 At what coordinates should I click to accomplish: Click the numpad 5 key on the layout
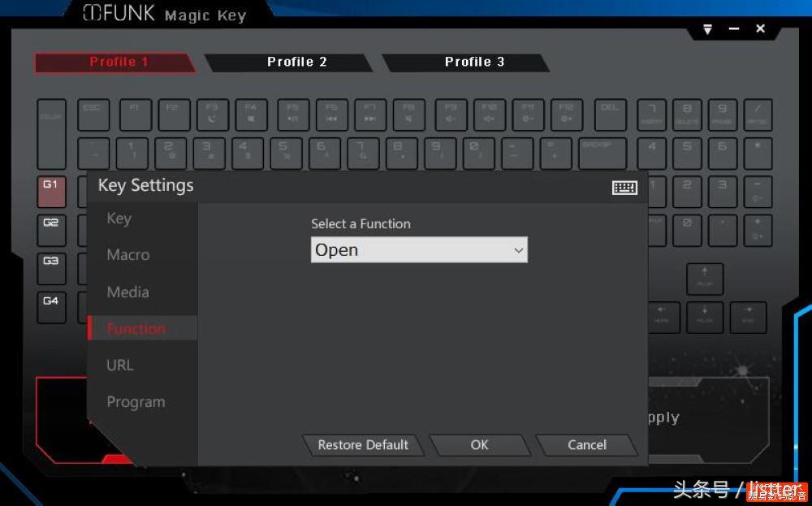click(x=687, y=154)
